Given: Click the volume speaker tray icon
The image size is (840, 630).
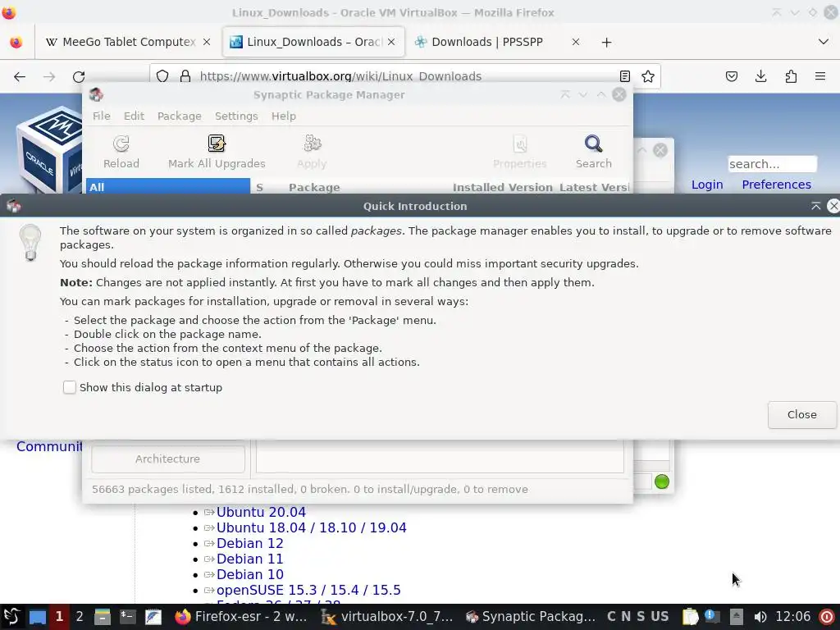Looking at the screenshot, I should coord(760,617).
